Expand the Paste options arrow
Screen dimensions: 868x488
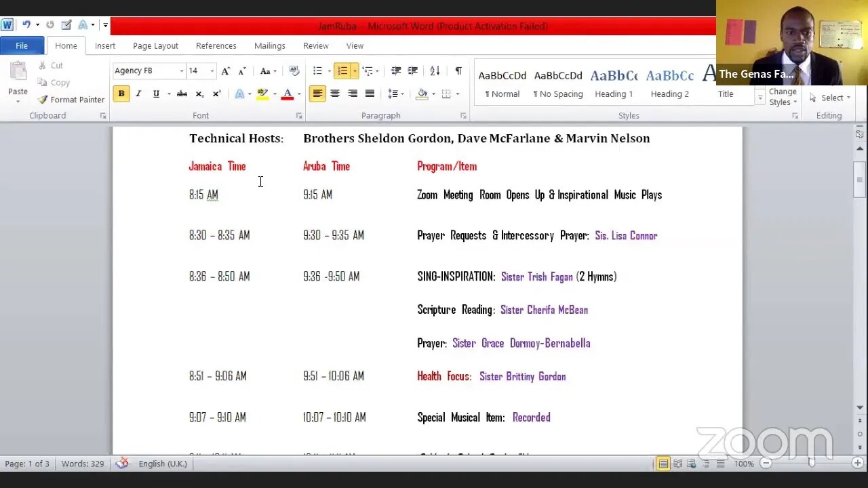pyautogui.click(x=18, y=100)
